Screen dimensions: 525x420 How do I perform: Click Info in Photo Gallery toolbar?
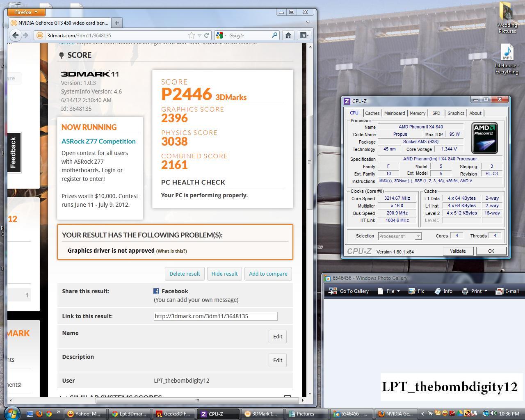(443, 291)
